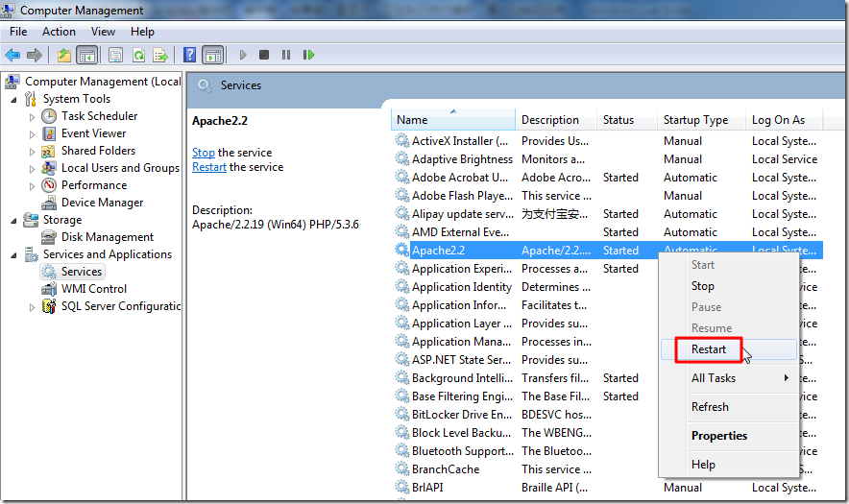The width and height of the screenshot is (849, 504).
Task: Choose Help from the context menu
Action: 728,465
